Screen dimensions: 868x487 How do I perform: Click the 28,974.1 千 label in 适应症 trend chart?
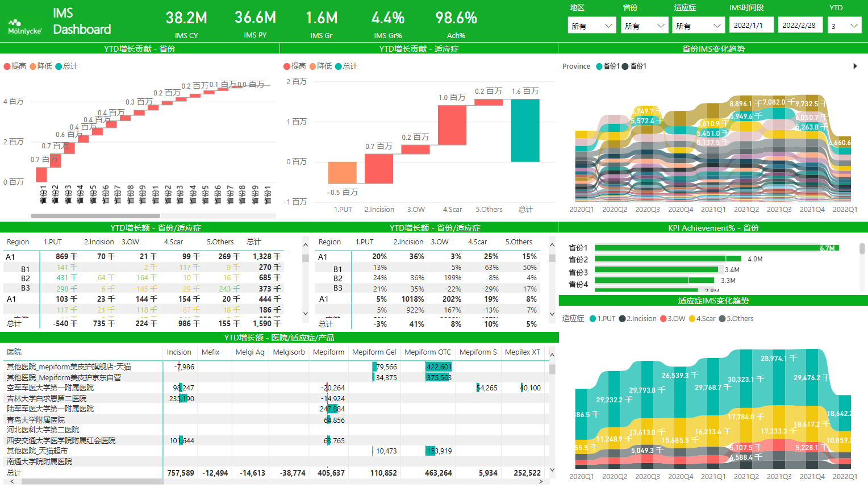(x=779, y=359)
